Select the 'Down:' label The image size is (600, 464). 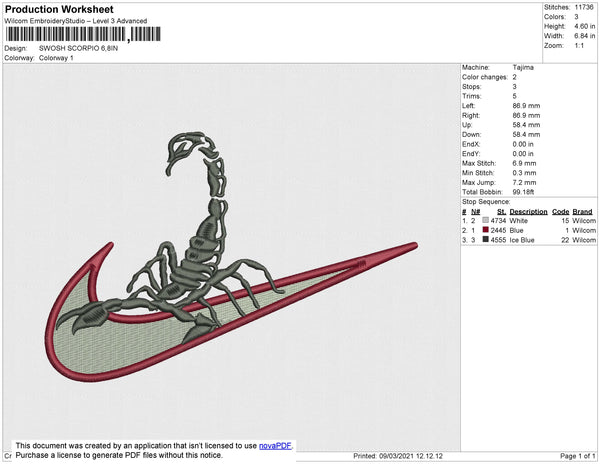tap(472, 135)
